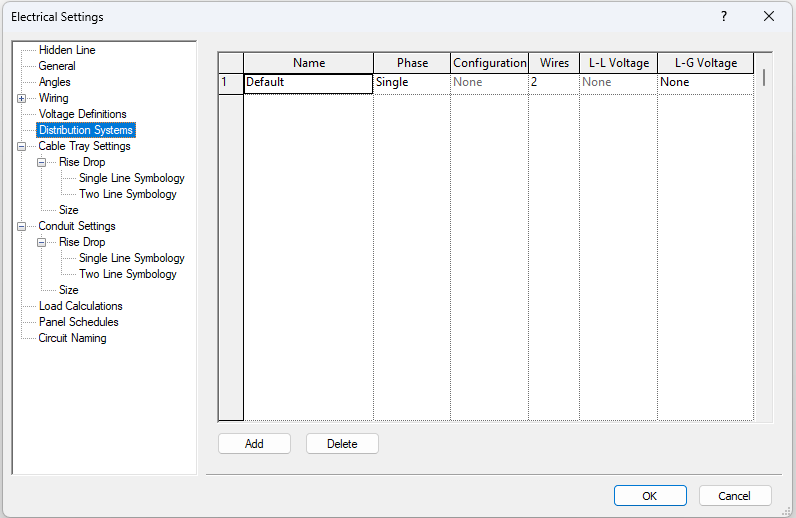796x518 pixels.
Task: Select row header number 1
Action: (x=231, y=84)
